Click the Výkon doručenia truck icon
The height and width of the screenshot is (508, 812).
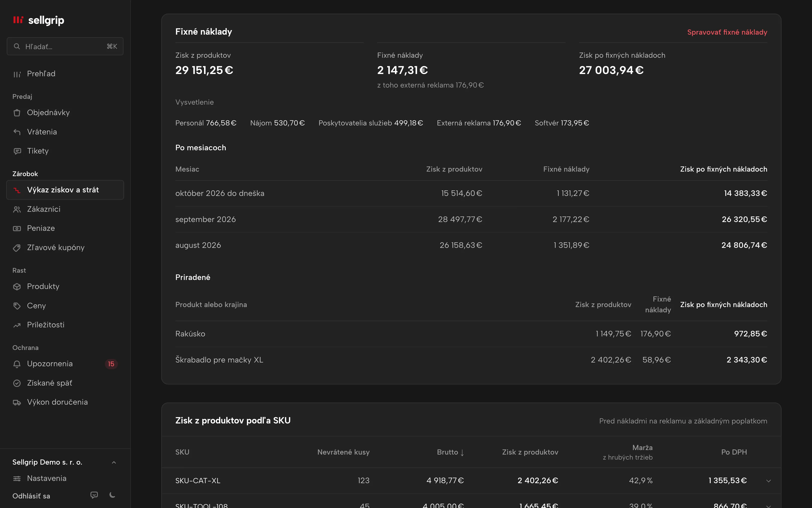pos(17,402)
